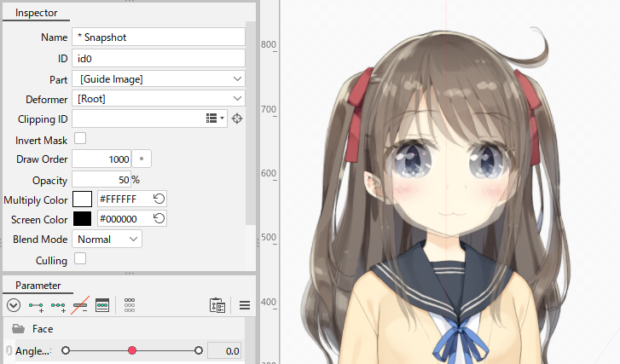Open the Blend Mode dropdown

[107, 239]
